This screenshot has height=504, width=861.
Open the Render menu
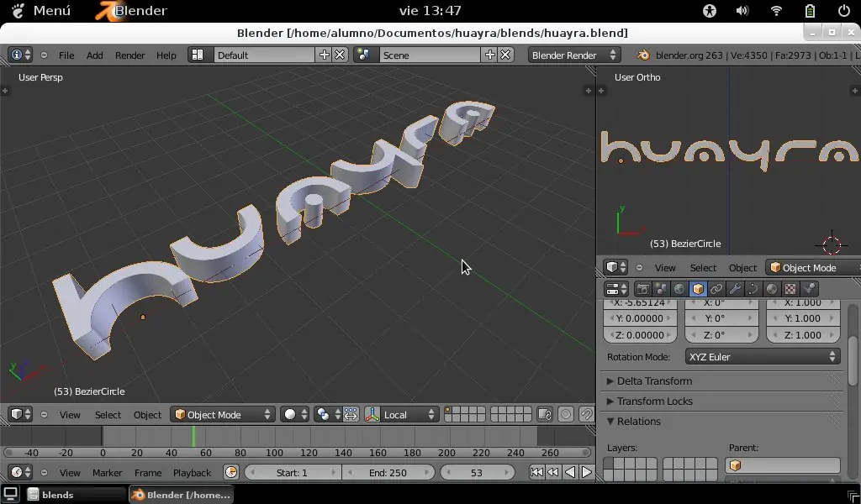point(130,55)
